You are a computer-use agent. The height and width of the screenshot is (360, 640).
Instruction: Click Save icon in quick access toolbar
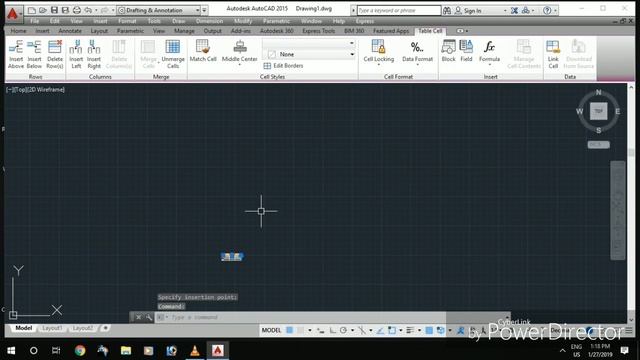tap(54, 10)
